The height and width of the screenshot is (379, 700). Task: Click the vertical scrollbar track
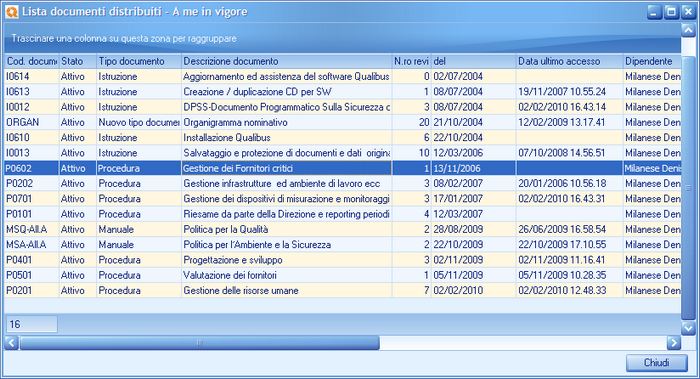pyautogui.click(x=688, y=187)
